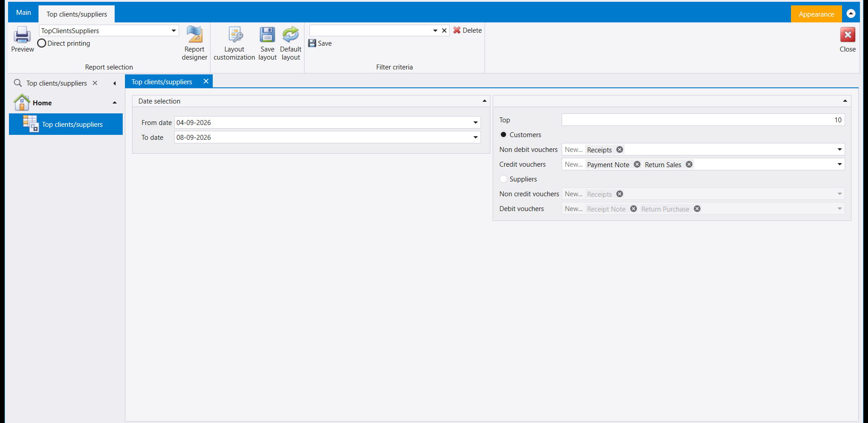
Task: Expand the Credit vouchers dropdown
Action: [x=840, y=164]
